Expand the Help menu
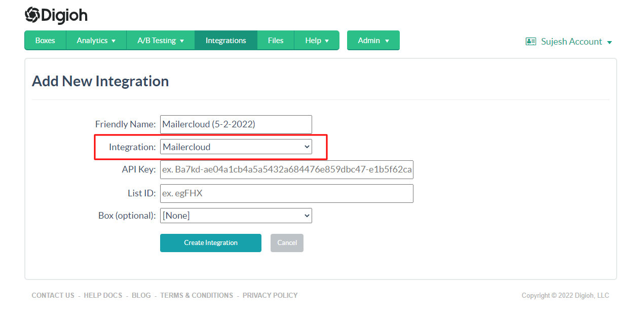Image resolution: width=644 pixels, height=314 pixels. coord(317,41)
